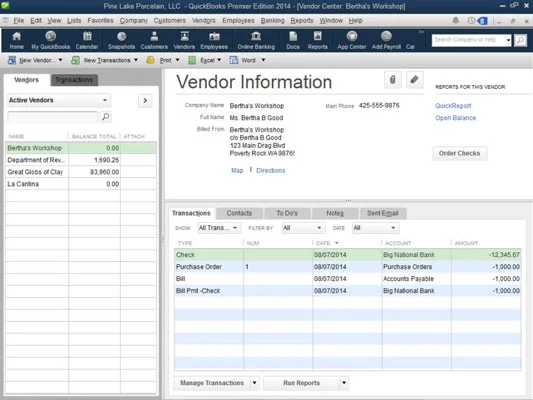Screen dimensions: 533x400
Task: Select the Bill transaction row
Action: tap(347, 279)
